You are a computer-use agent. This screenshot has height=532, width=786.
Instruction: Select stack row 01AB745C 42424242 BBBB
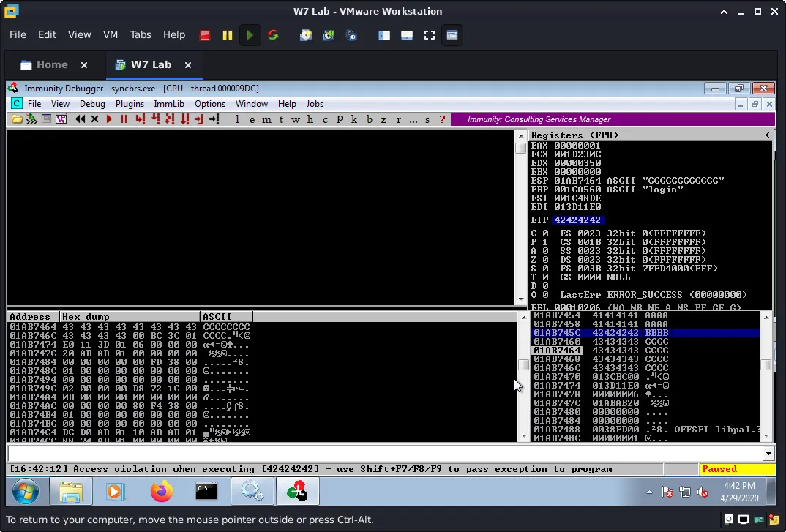pos(645,333)
